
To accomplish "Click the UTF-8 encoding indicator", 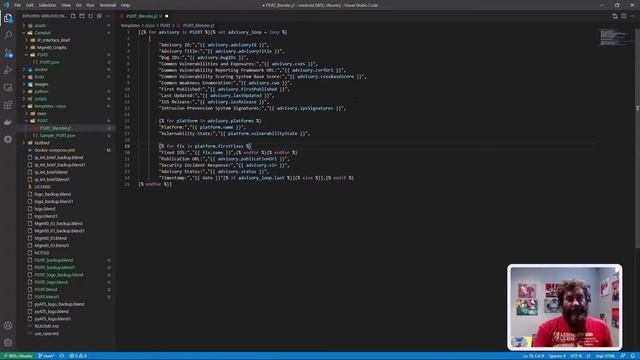I will (576, 356).
